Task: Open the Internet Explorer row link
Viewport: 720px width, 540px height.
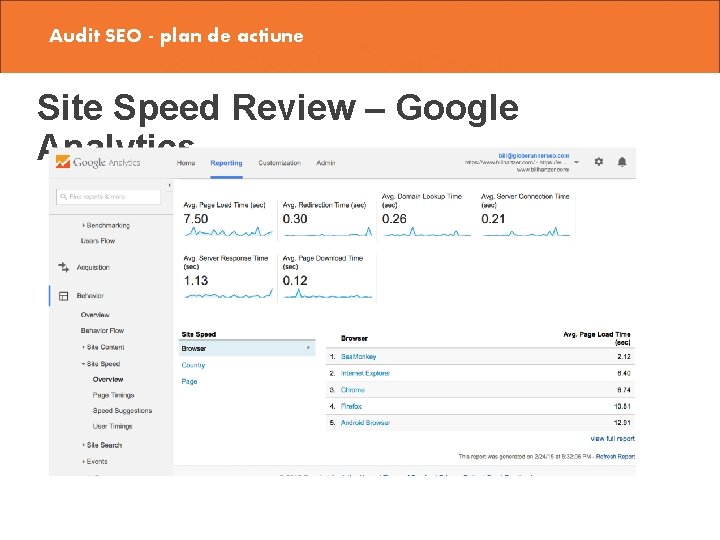Action: coord(365,373)
